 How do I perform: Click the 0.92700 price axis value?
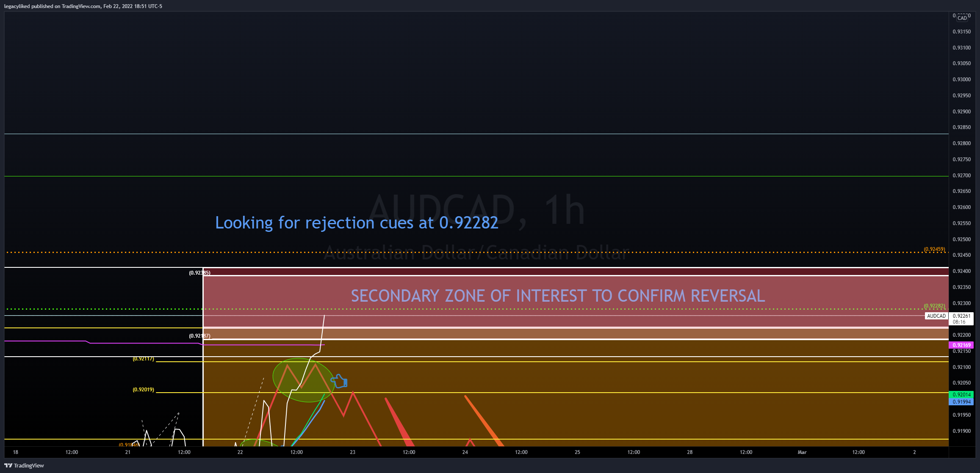[x=961, y=176]
